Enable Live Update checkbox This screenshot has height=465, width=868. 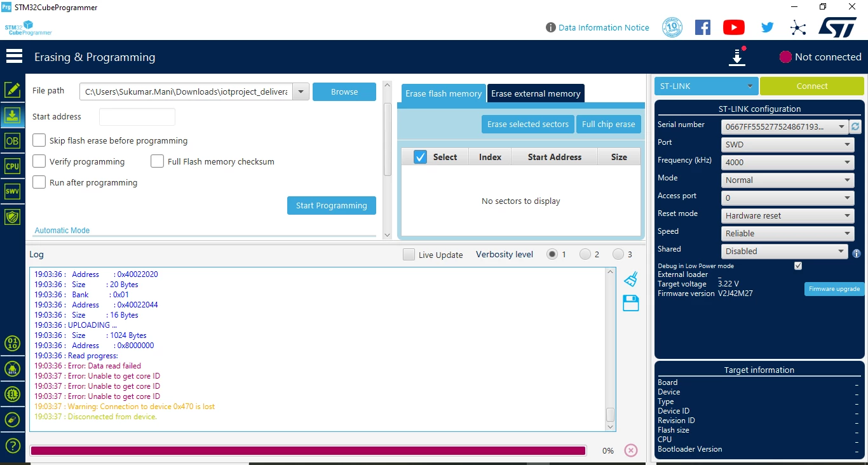tap(409, 255)
